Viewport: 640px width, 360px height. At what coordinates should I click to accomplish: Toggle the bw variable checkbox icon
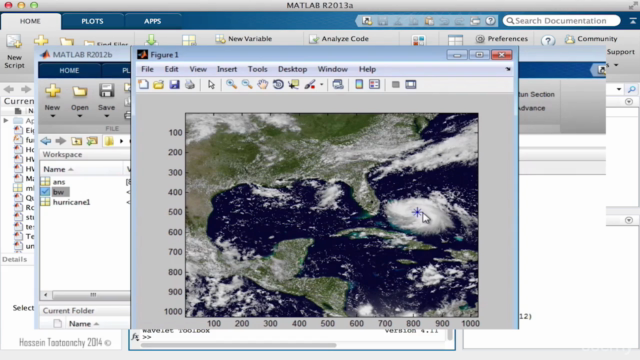pyautogui.click(x=45, y=192)
